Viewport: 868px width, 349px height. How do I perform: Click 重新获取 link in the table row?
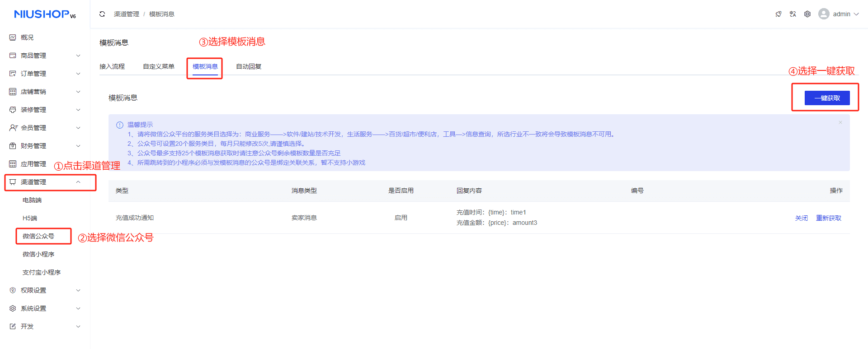(828, 218)
